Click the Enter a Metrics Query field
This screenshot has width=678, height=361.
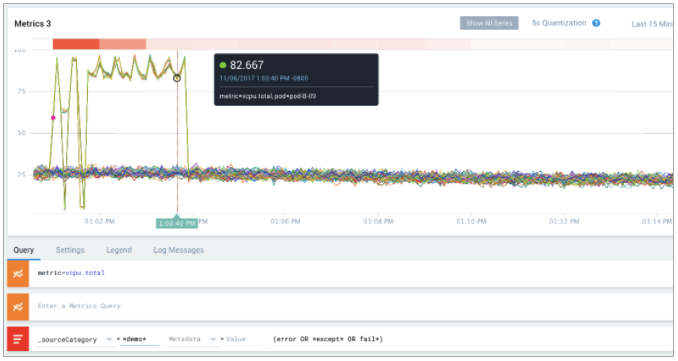point(351,306)
